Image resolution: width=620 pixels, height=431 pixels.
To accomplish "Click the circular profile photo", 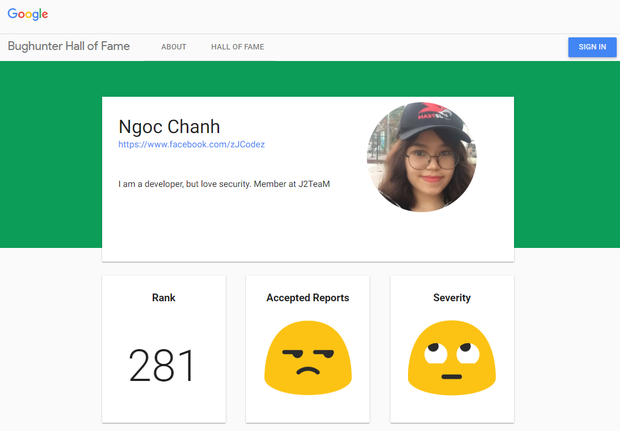I will [x=422, y=157].
